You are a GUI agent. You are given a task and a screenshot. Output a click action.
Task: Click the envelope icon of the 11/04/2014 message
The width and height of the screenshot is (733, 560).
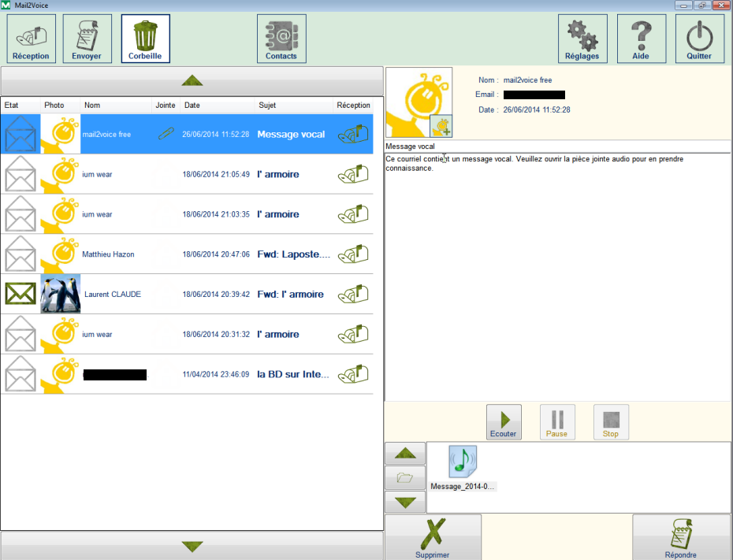(x=20, y=375)
